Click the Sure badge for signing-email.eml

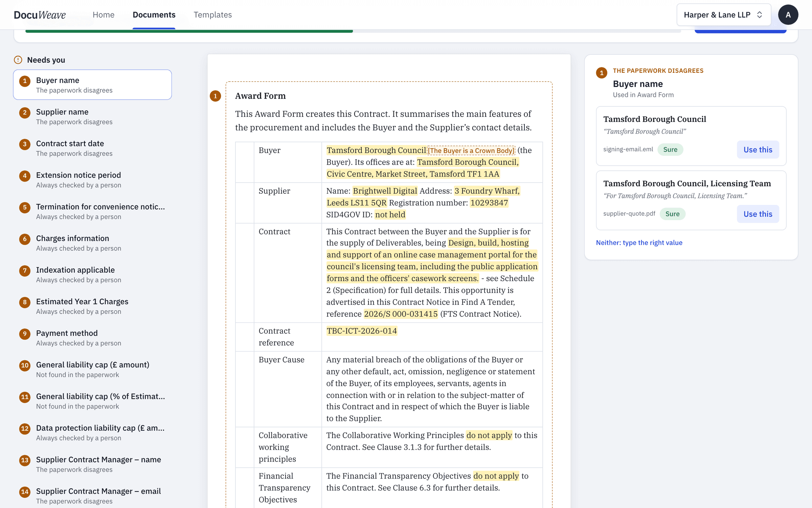(670, 150)
